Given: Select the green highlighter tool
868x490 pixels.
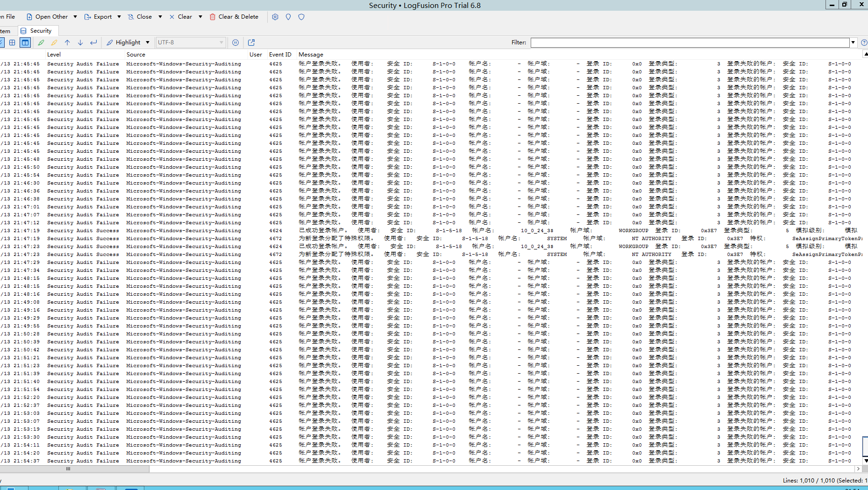Looking at the screenshot, I should (x=41, y=43).
